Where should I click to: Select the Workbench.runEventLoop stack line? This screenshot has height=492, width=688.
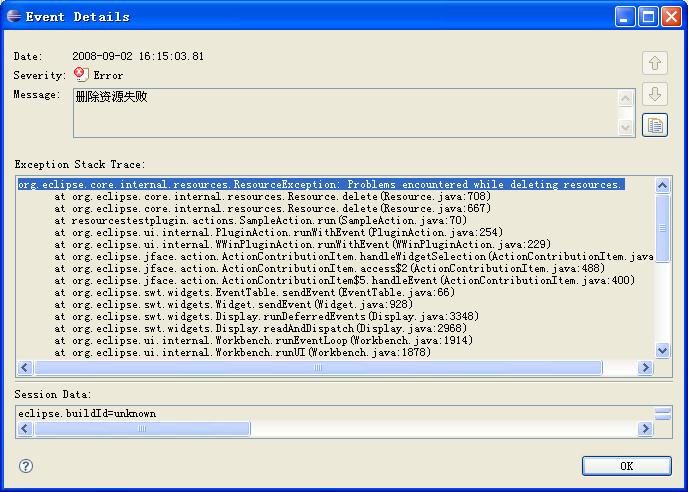click(264, 340)
